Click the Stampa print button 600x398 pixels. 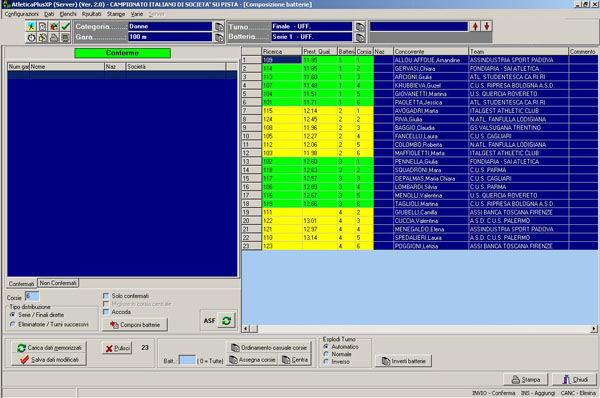tap(526, 380)
